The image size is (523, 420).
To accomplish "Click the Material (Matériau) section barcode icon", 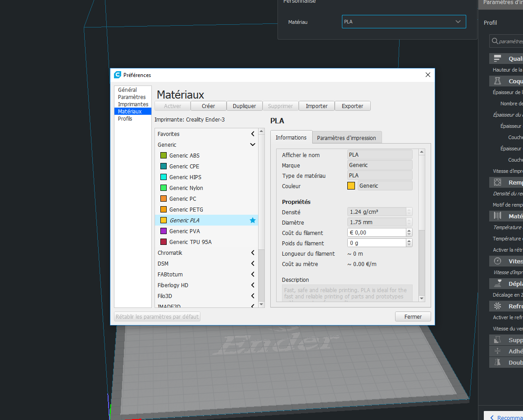I will 497,216.
